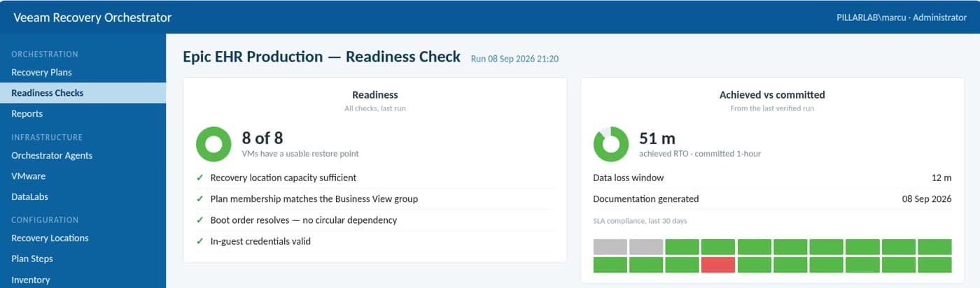Click the red SLA compliance cell

[x=718, y=265]
